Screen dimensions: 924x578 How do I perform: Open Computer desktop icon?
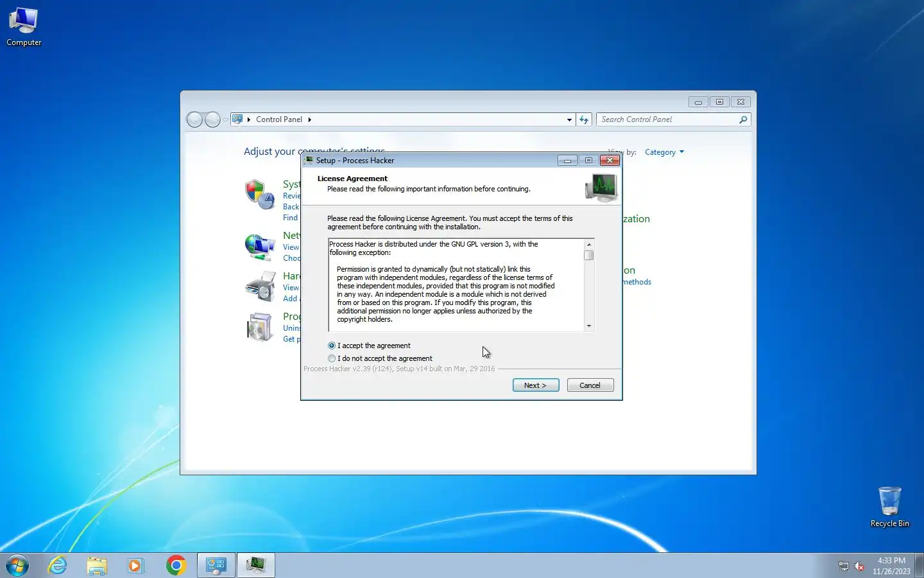[x=24, y=27]
